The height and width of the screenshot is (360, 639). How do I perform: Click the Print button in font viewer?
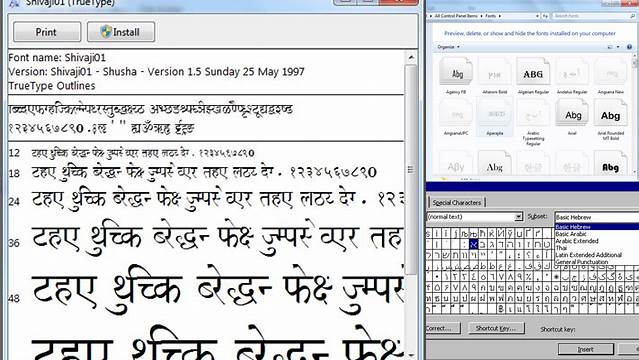coord(47,32)
